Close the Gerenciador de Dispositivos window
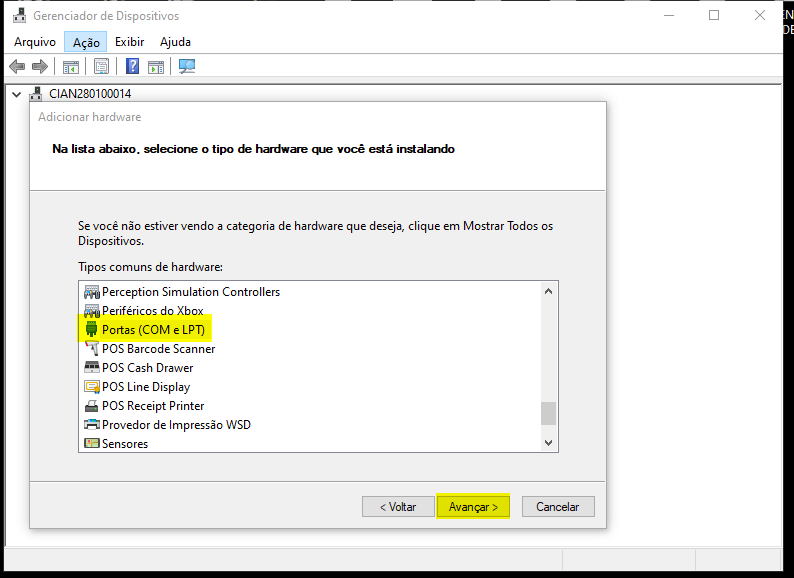The width and height of the screenshot is (794, 578). tap(760, 15)
